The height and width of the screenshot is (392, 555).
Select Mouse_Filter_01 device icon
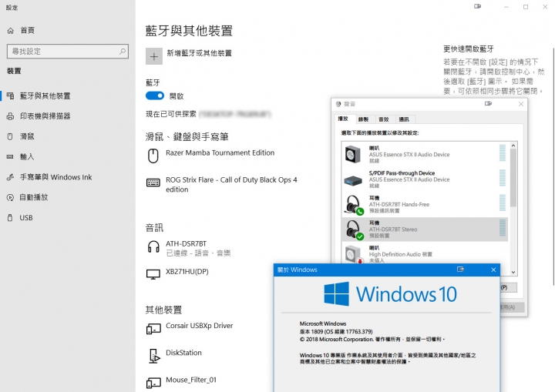click(153, 383)
